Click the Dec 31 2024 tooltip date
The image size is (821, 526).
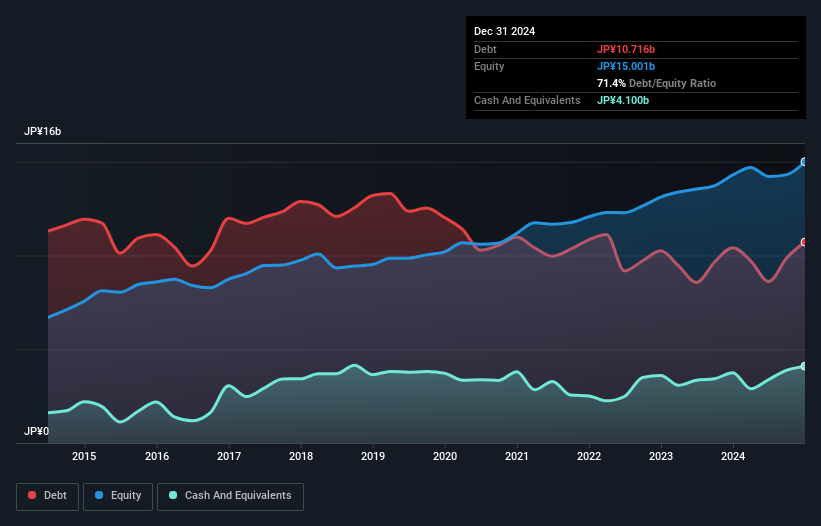coord(504,31)
